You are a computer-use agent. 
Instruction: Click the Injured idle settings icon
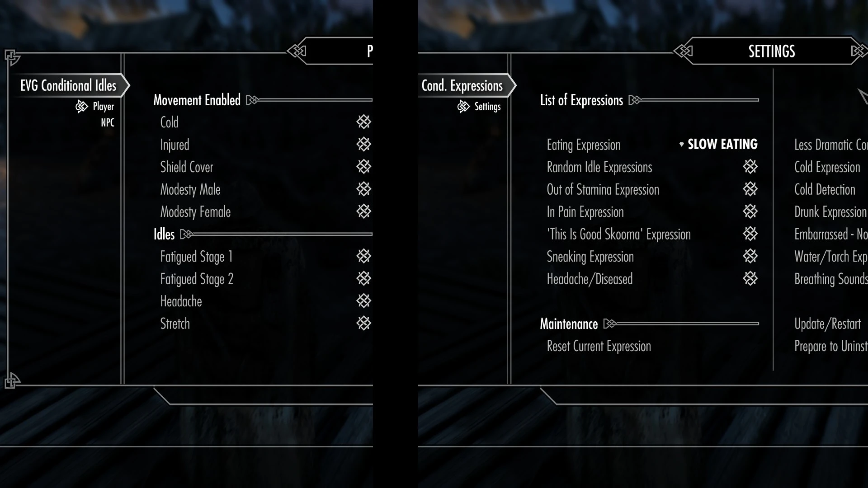(363, 144)
